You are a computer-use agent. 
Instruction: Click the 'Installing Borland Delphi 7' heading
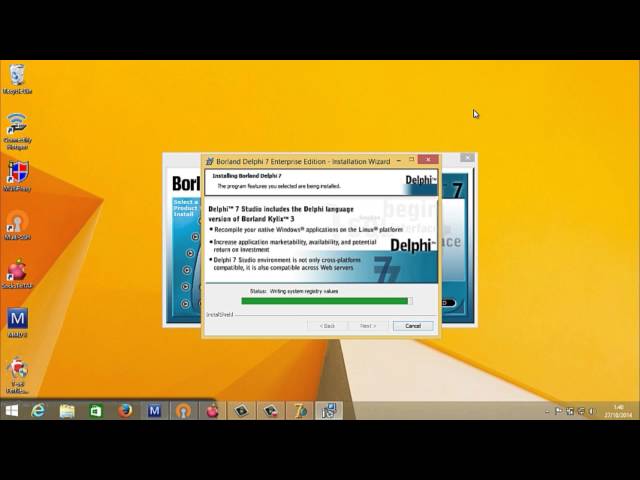(x=247, y=176)
